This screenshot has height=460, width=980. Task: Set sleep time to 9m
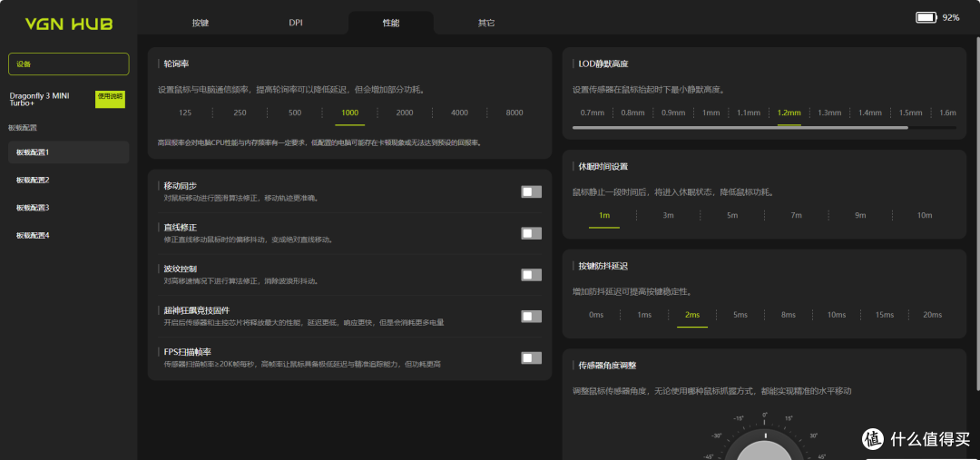pyautogui.click(x=860, y=216)
